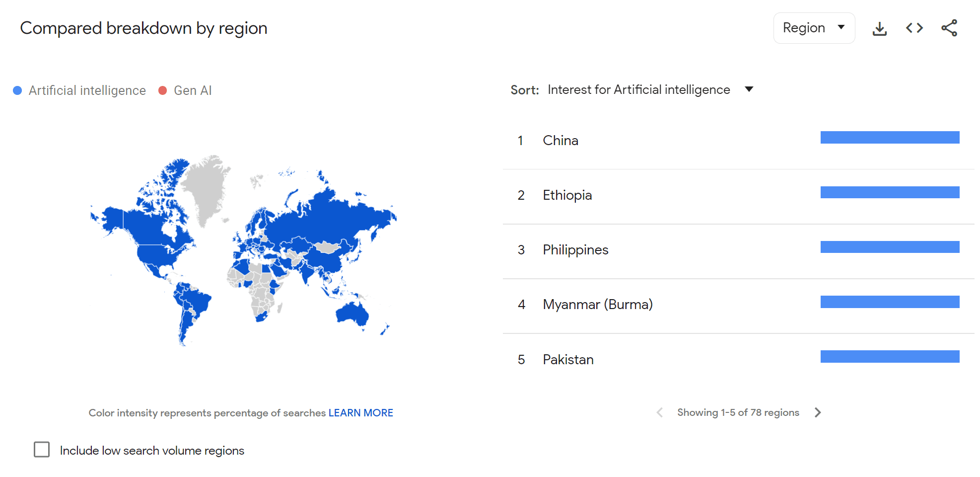
Task: Click the red Gen AI legend dot
Action: (x=162, y=90)
